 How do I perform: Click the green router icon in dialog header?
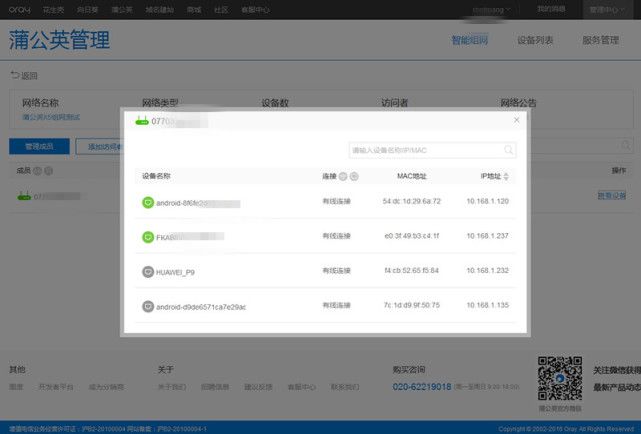[x=141, y=121]
